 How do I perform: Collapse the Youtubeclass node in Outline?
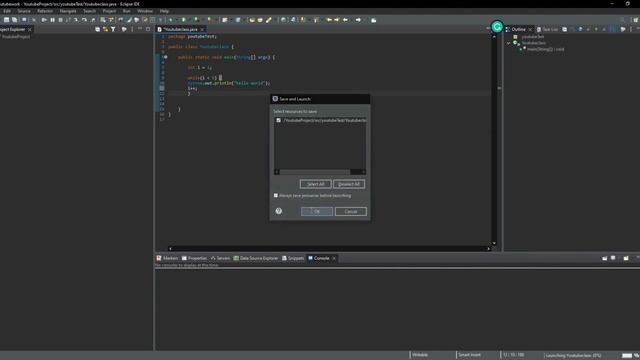point(509,43)
